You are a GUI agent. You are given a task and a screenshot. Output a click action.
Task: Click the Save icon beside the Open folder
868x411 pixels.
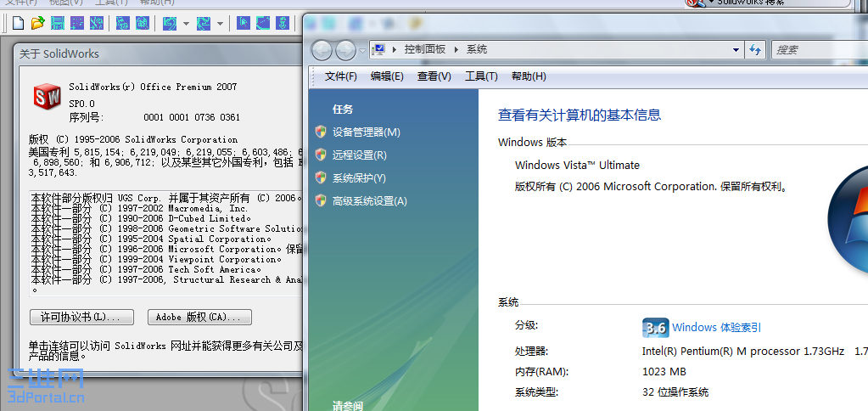pos(58,23)
